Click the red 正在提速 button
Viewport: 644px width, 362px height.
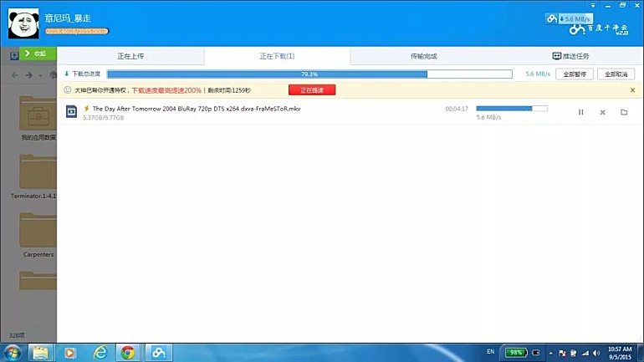click(311, 89)
